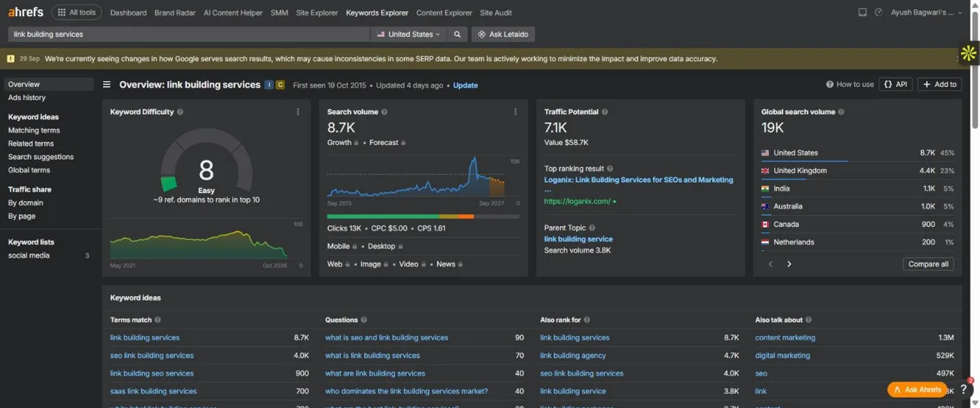Image resolution: width=980 pixels, height=408 pixels.
Task: Open Related terms in sidebar
Action: [31, 143]
